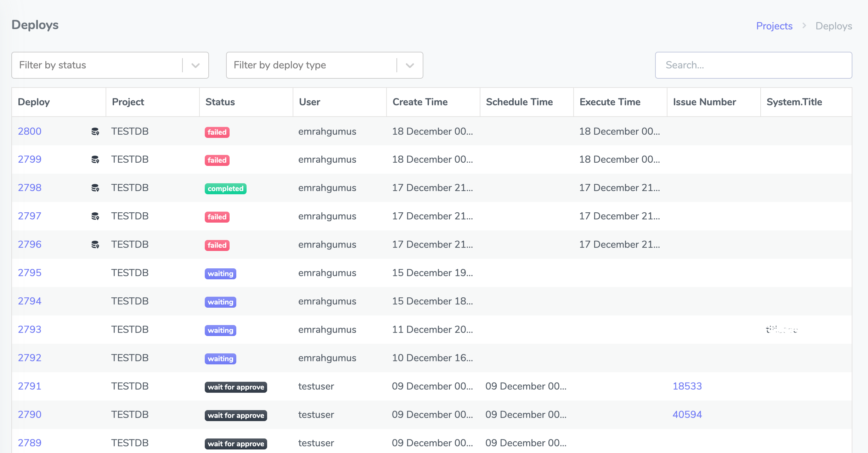
Task: Sort by Create Time column header
Action: pos(420,102)
